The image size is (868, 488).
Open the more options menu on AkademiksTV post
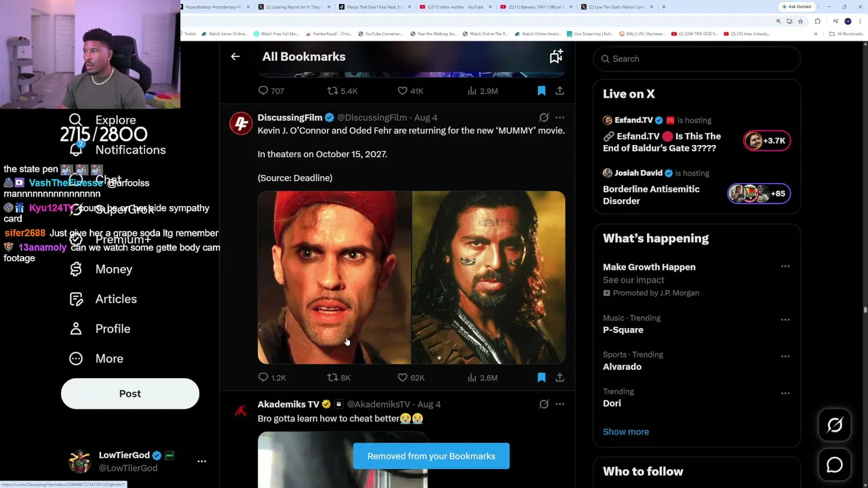(x=559, y=404)
